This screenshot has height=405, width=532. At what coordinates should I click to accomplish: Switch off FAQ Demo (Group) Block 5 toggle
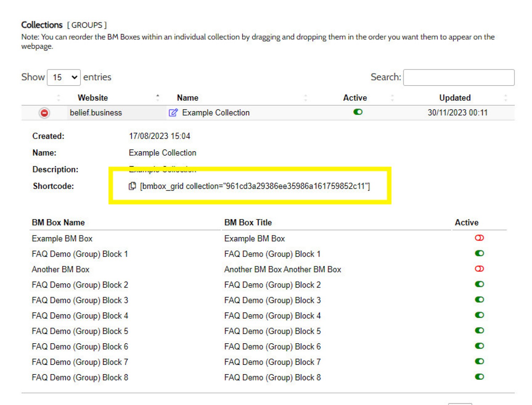pyautogui.click(x=479, y=330)
